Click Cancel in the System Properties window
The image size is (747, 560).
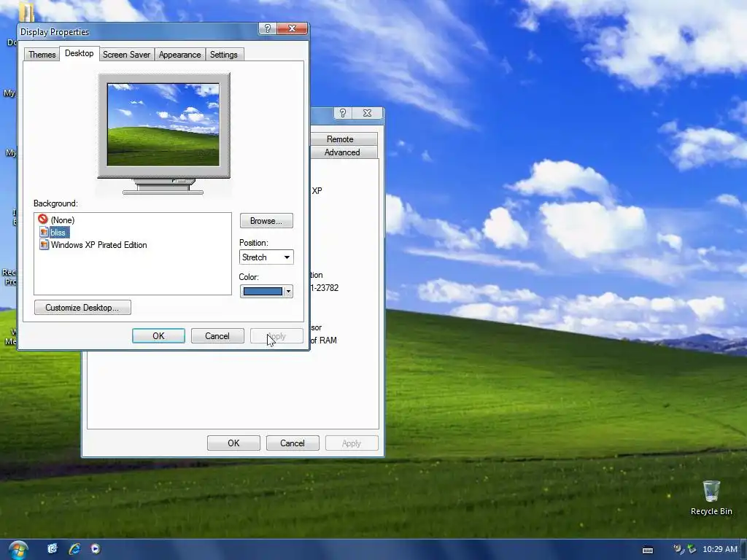point(293,443)
